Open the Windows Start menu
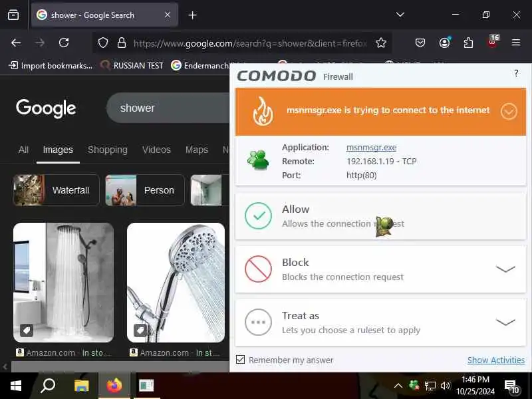 coord(15,386)
